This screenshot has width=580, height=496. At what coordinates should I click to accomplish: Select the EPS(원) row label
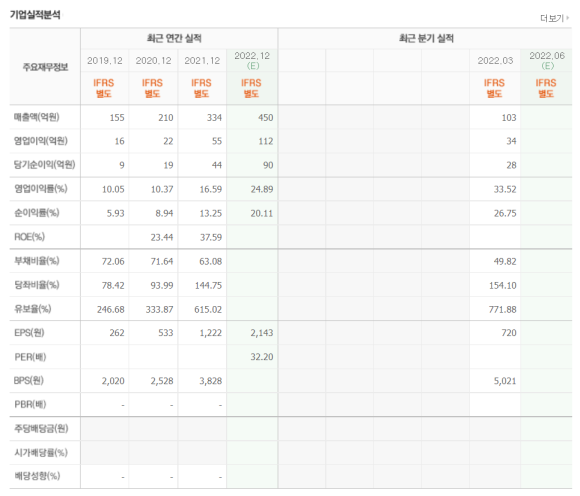(29, 333)
